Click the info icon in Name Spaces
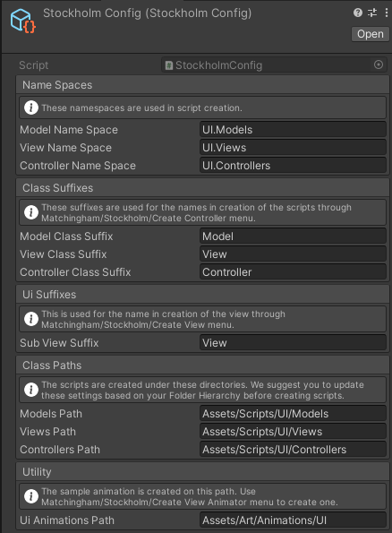This screenshot has width=392, height=533. [x=31, y=107]
